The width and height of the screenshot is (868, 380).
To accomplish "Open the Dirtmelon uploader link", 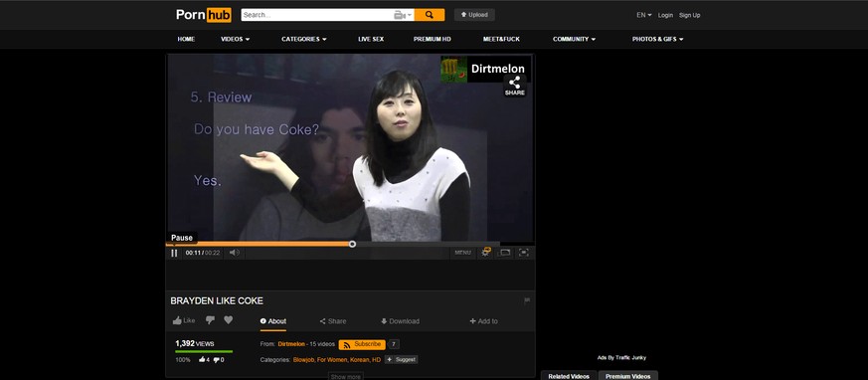I will [291, 344].
